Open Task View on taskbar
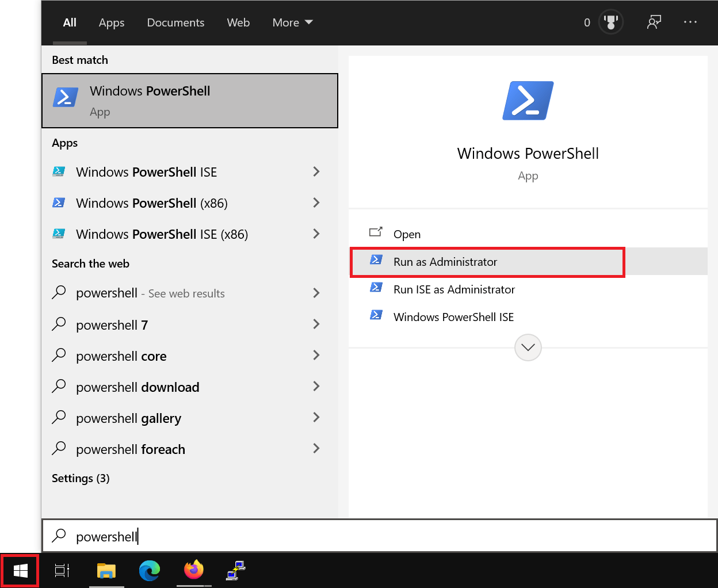Image resolution: width=718 pixels, height=588 pixels. click(x=62, y=570)
